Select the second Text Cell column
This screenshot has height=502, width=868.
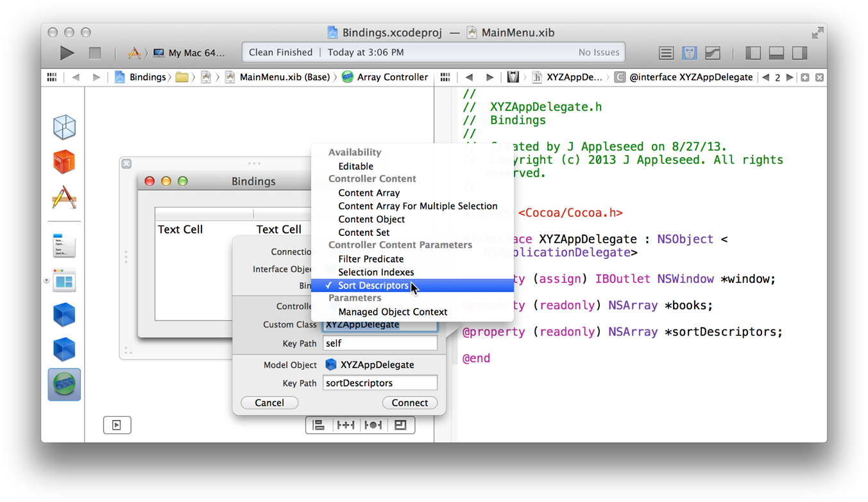(279, 230)
